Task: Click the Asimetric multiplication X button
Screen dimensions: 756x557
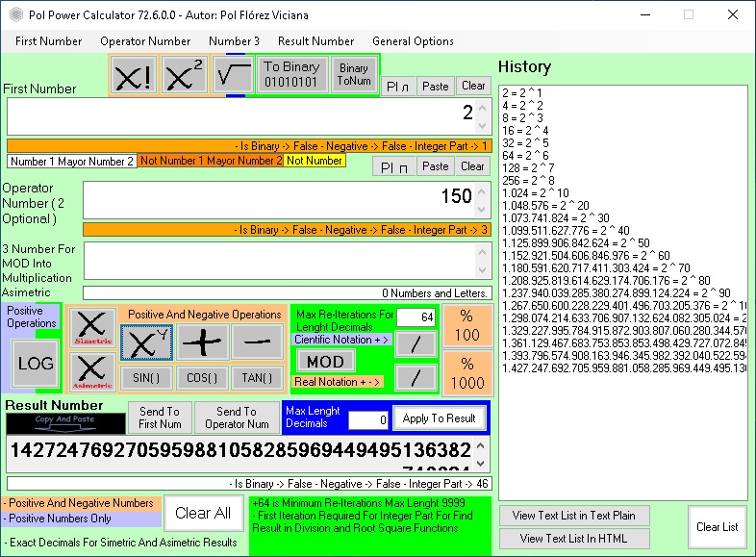Action: click(92, 372)
